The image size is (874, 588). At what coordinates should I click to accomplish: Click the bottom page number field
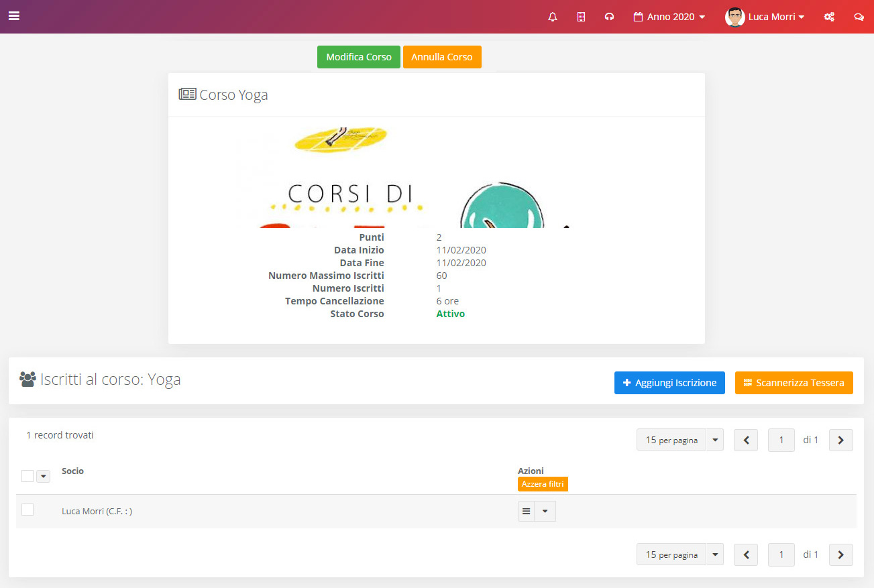(x=781, y=554)
